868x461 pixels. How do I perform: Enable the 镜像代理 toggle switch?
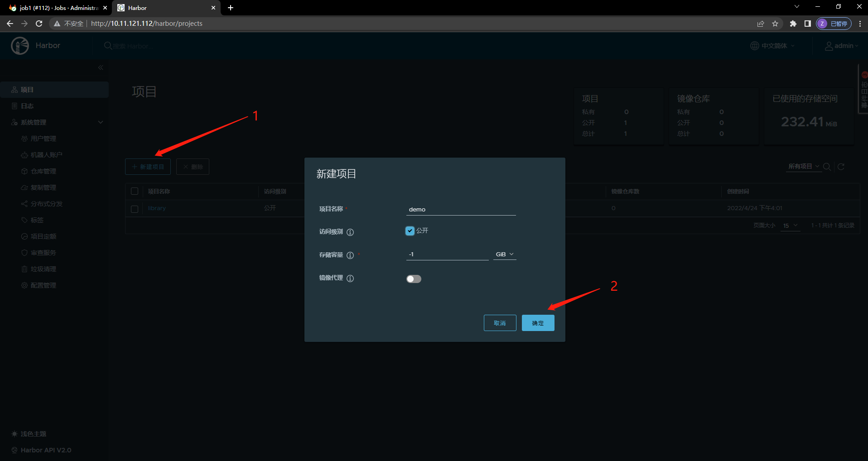point(414,279)
